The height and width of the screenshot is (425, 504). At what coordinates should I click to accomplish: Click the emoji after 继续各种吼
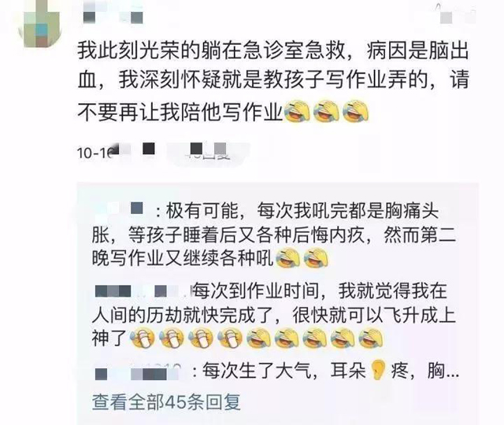click(287, 259)
